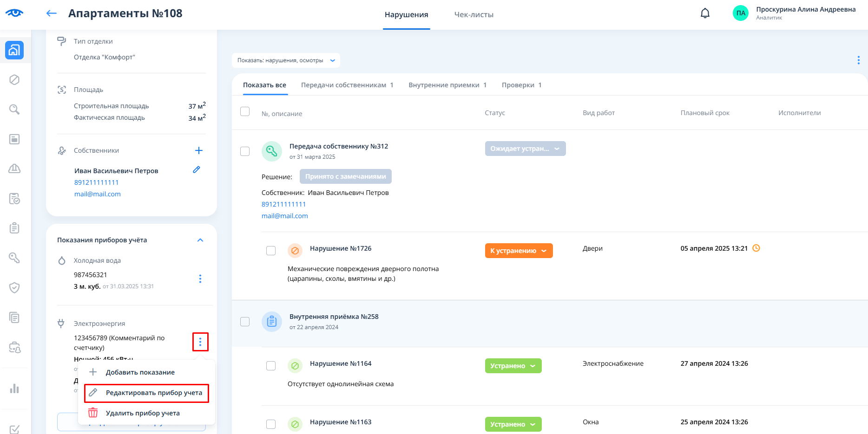Click phone number 891211111111 in owners panel

96,182
